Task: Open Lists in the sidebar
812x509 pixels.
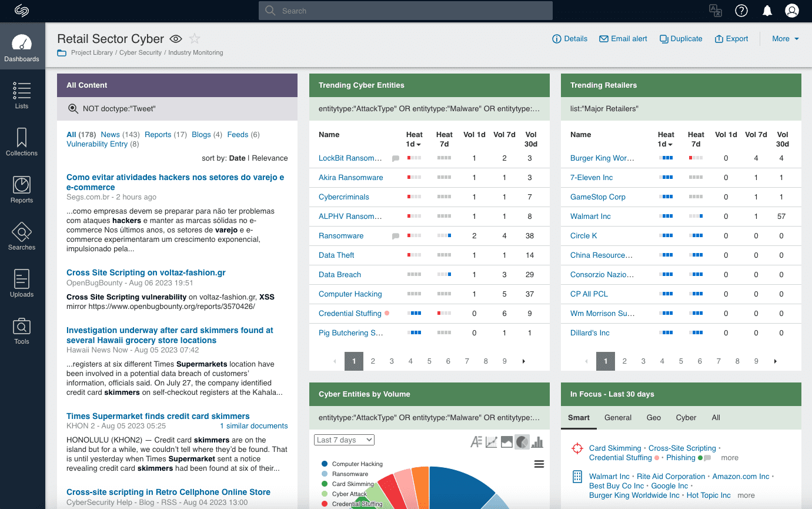Action: pos(22,95)
